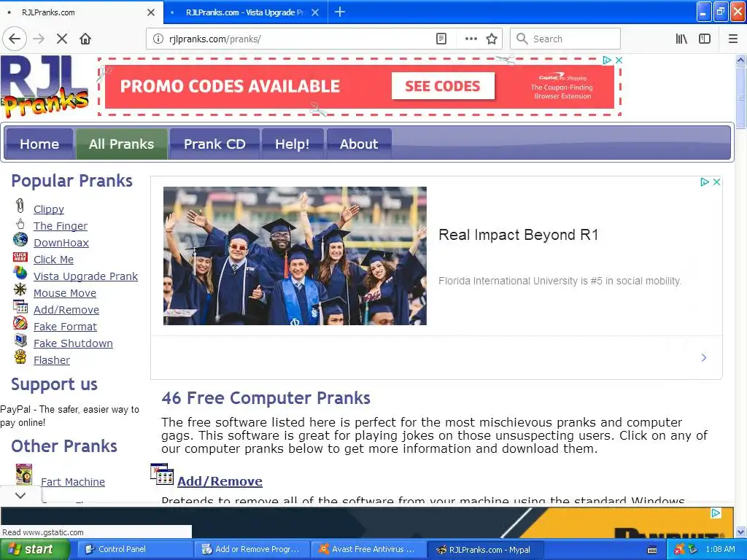747x560 pixels.
Task: Open the Mouse Move link
Action: [x=65, y=293]
